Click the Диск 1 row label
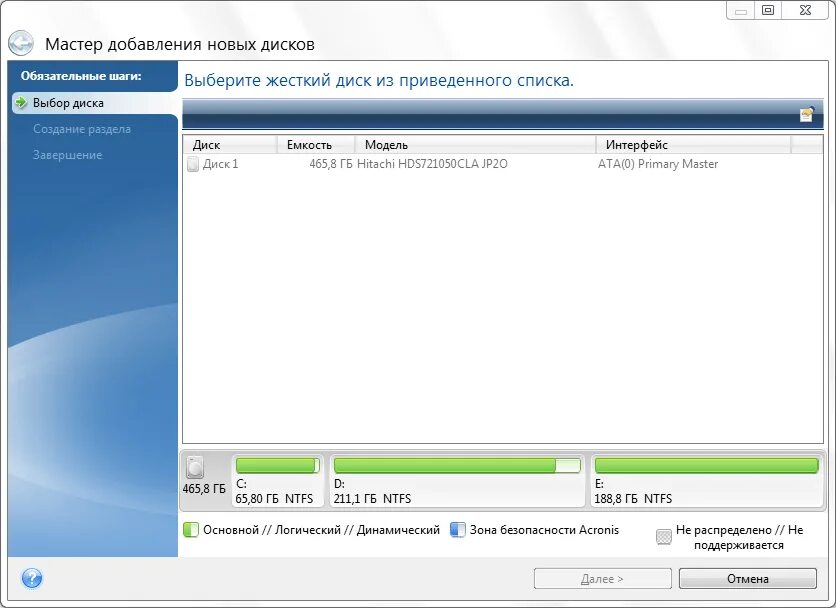836x608 pixels. (220, 164)
